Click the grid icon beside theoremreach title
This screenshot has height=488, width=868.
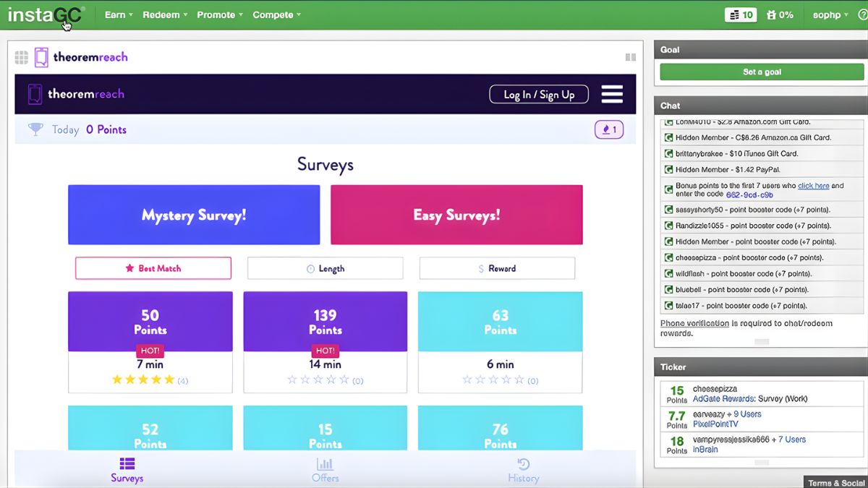pyautogui.click(x=22, y=57)
